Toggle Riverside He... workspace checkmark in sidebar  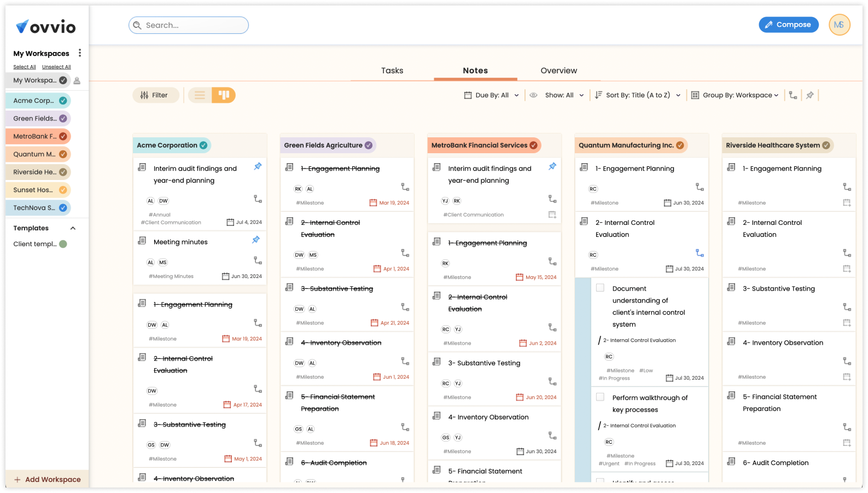pos(63,172)
